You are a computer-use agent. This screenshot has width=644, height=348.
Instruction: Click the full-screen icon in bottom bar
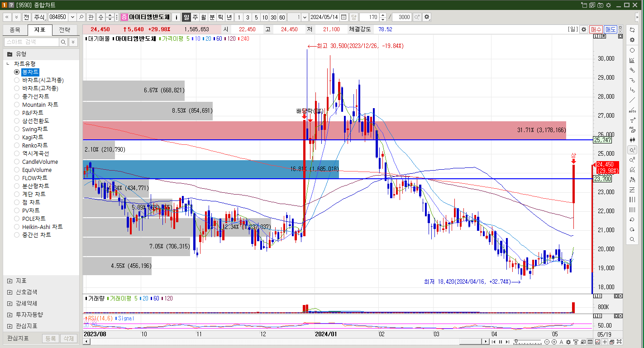[619, 342]
